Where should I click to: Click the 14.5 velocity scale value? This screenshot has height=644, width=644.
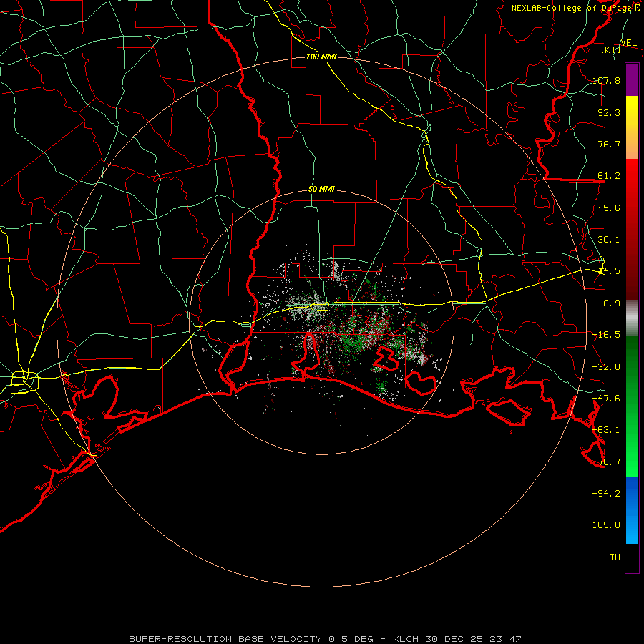(609, 271)
